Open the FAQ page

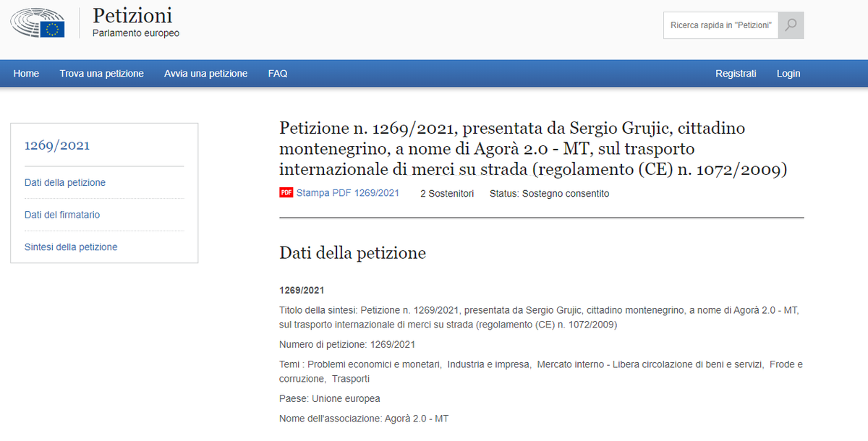click(x=278, y=74)
